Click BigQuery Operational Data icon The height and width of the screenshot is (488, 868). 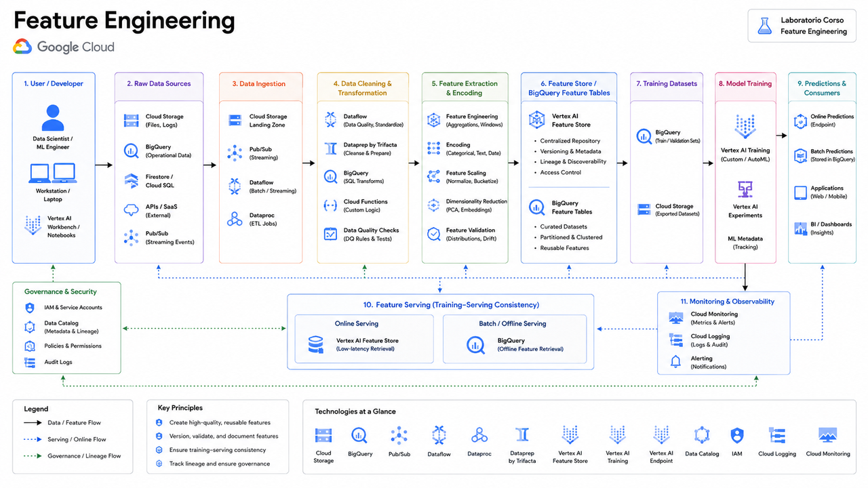click(132, 150)
